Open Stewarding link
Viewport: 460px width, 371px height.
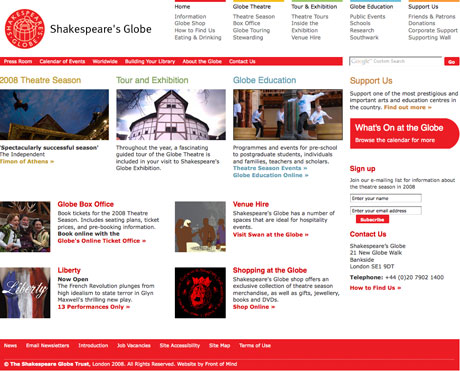(x=248, y=37)
